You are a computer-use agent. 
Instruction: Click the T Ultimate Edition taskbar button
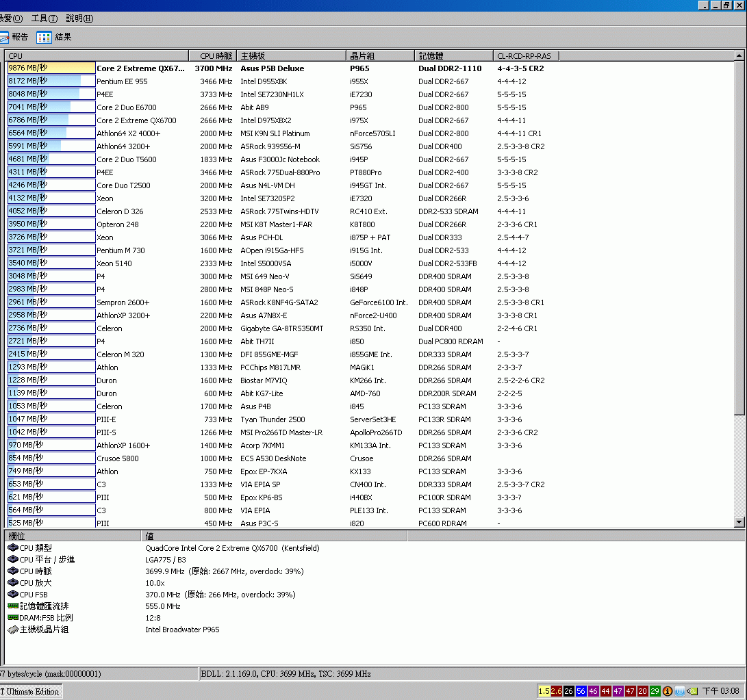(30, 691)
